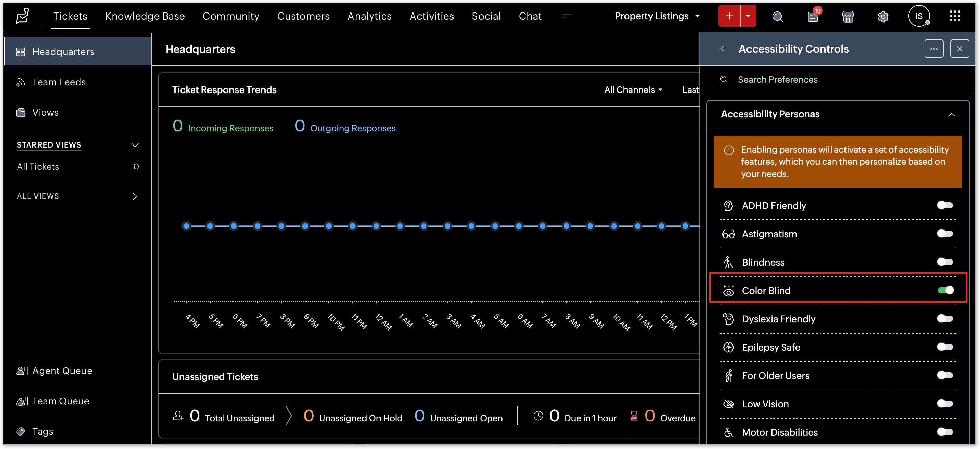The width and height of the screenshot is (980, 449).
Task: Open the Analytics tab
Action: pyautogui.click(x=369, y=16)
